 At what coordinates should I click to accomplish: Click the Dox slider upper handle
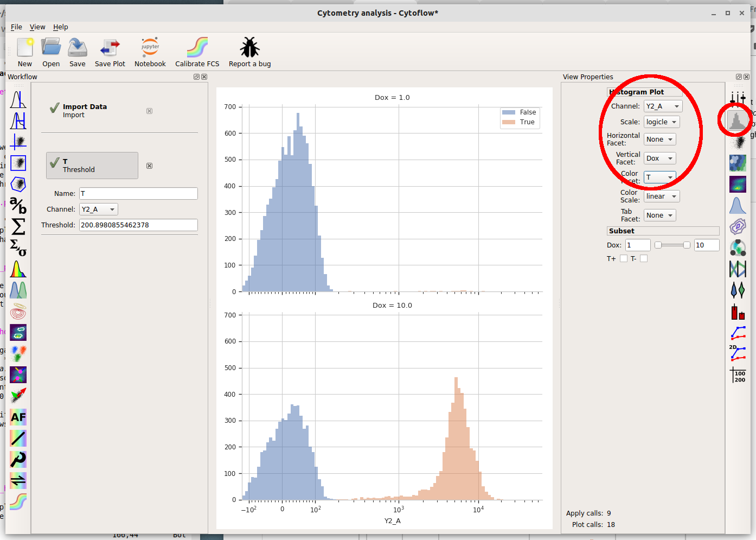(687, 245)
